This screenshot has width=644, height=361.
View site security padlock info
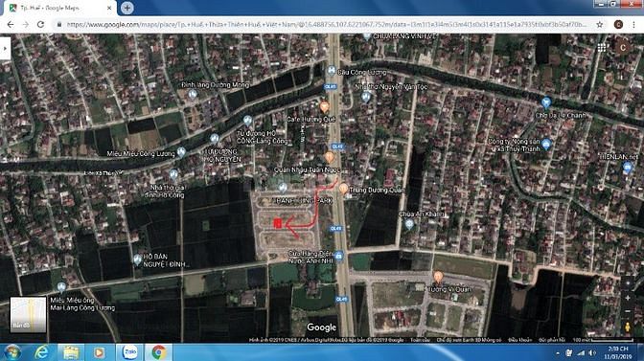[59, 25]
